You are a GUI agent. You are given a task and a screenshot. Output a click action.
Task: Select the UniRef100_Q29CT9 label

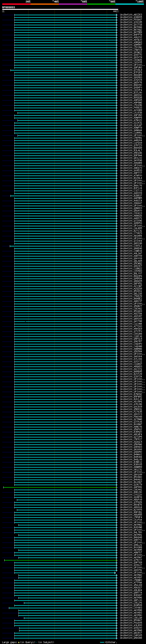point(131,485)
